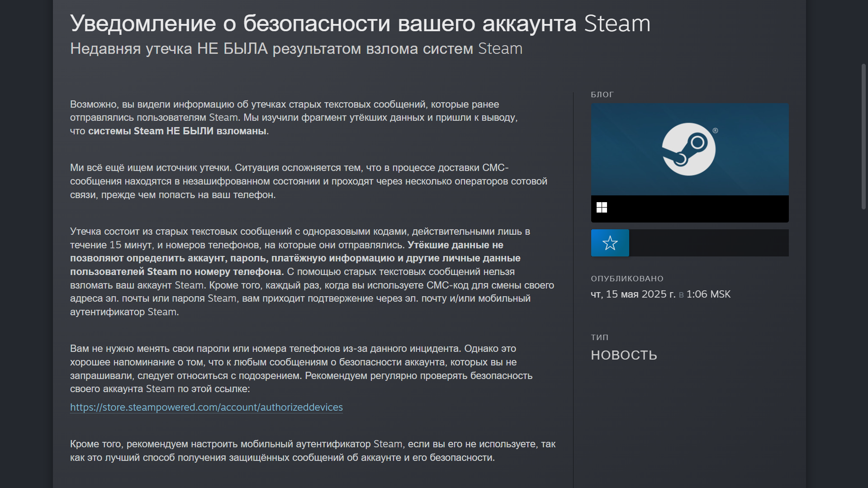This screenshot has height=488, width=868.
Task: Click the Steam logo in blog banner
Action: [x=689, y=149]
